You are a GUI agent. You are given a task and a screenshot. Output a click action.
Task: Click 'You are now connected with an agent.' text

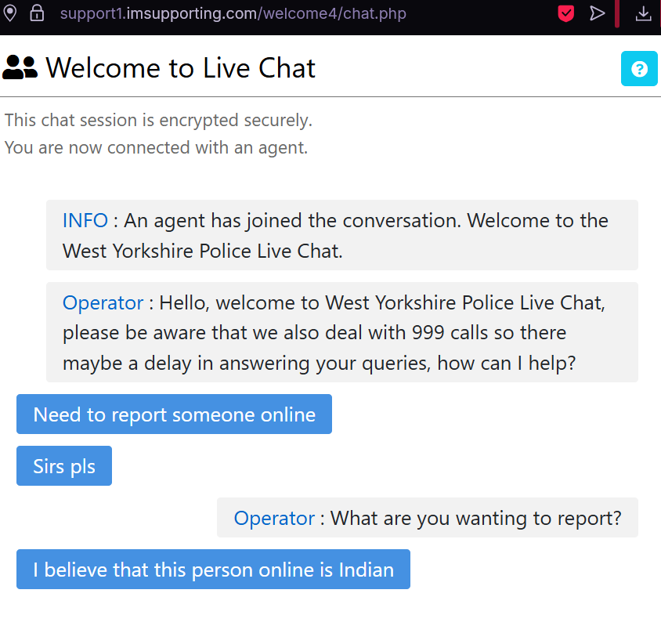click(x=156, y=147)
